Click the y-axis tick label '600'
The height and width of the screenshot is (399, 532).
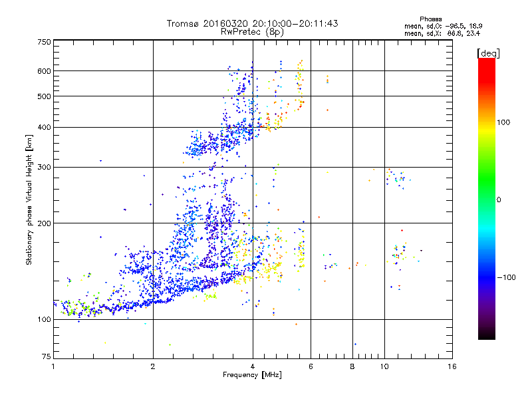tap(44, 71)
